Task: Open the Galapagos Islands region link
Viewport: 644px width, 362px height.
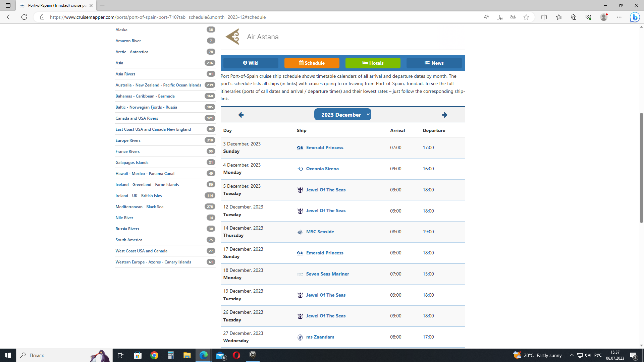Action: (131, 163)
